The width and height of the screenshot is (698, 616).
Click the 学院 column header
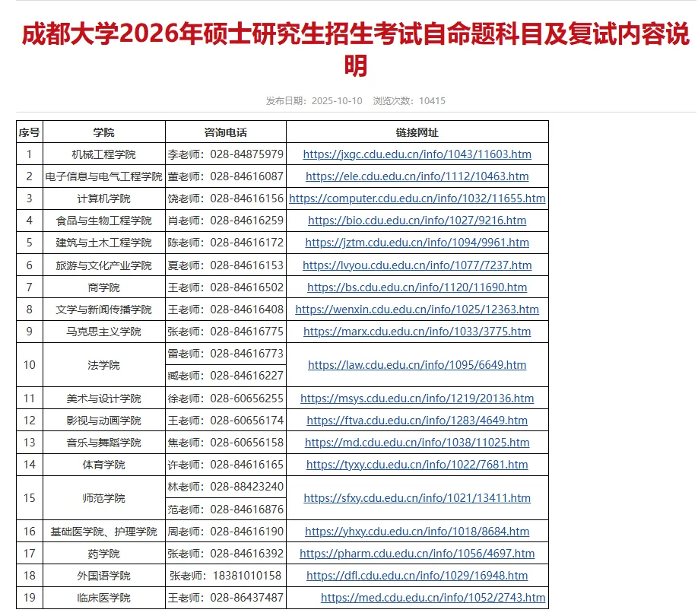click(x=103, y=132)
